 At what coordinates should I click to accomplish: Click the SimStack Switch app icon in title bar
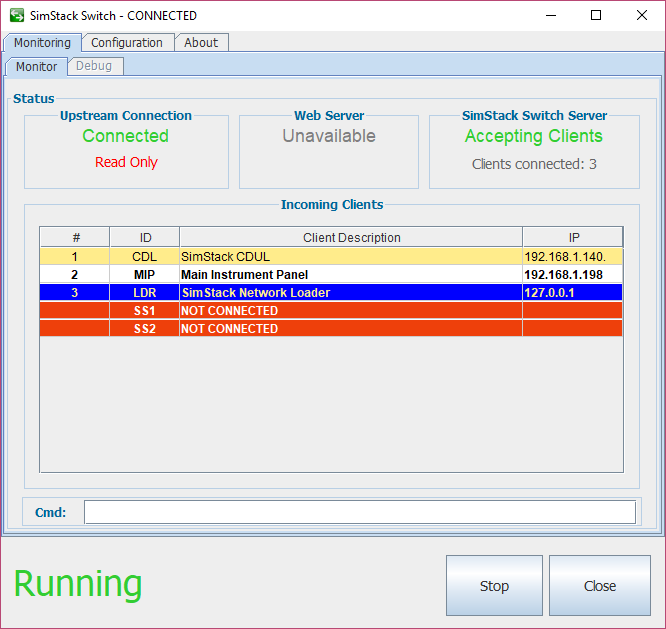click(17, 16)
